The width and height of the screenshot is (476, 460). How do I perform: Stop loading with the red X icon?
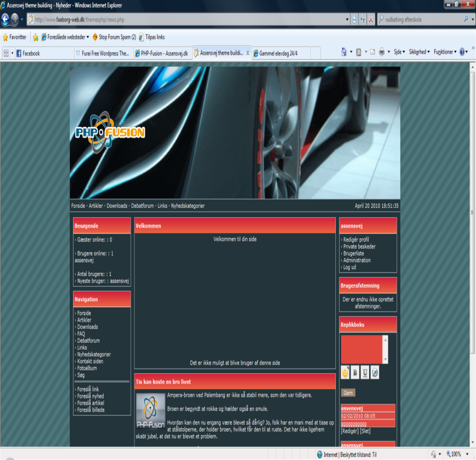pos(371,20)
